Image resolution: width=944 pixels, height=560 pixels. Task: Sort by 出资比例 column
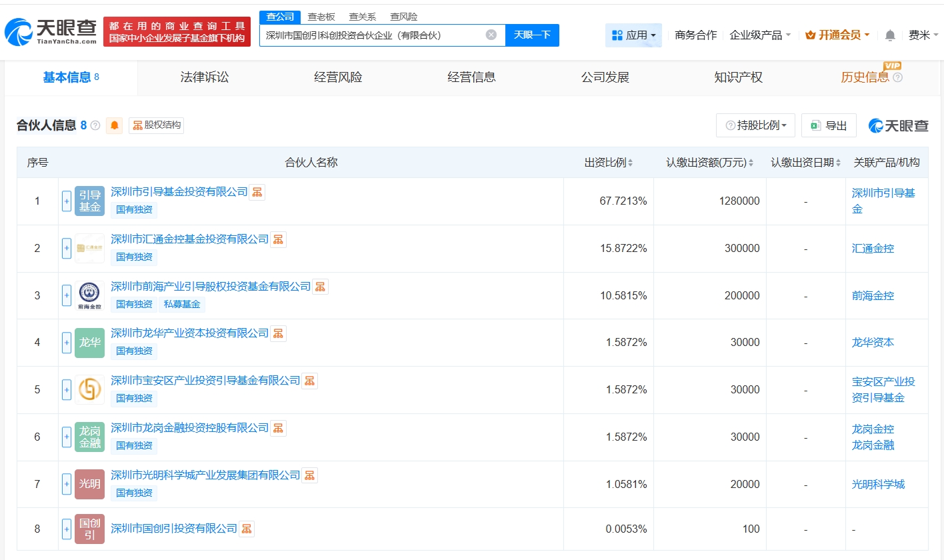tap(608, 163)
